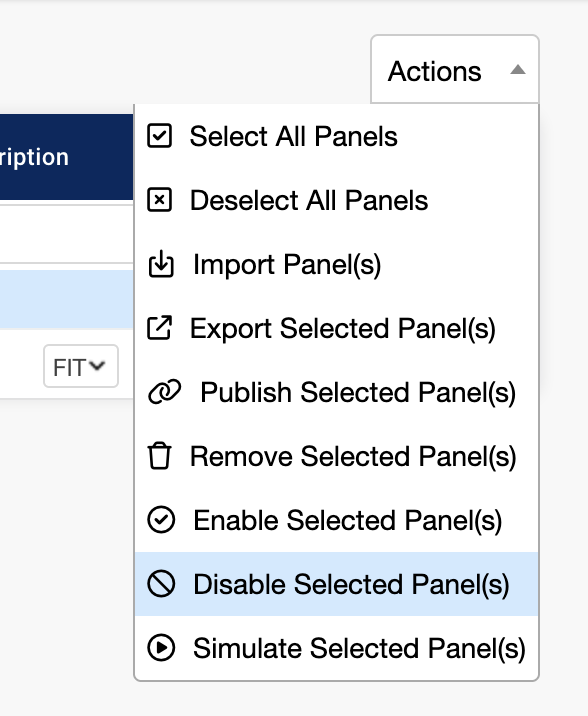The height and width of the screenshot is (716, 588).
Task: Choose Remove Selected Panel(s)
Action: tap(337, 456)
